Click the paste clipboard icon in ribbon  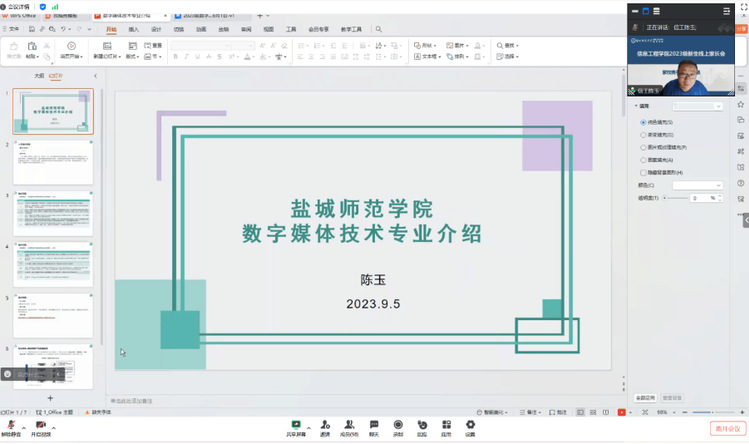(x=33, y=46)
